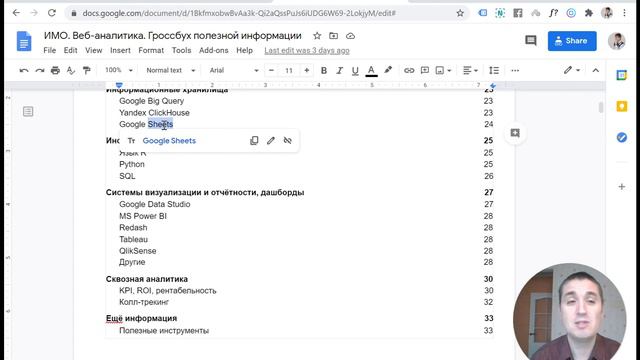640x360 pixels.
Task: Open Google Keep side panel
Action: [x=622, y=107]
